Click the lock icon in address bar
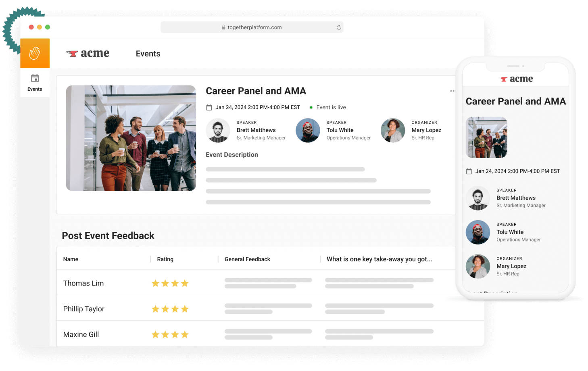588x371 pixels. click(x=223, y=27)
